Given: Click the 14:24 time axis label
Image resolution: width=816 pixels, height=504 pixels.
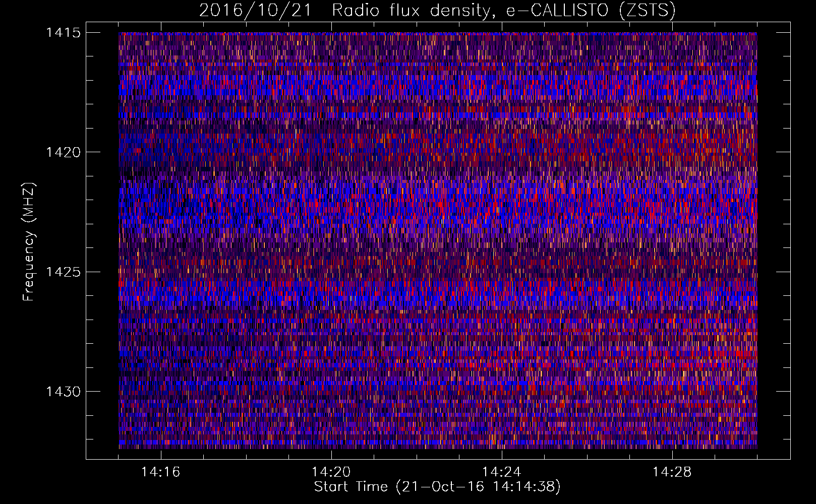Looking at the screenshot, I should pyautogui.click(x=502, y=472).
